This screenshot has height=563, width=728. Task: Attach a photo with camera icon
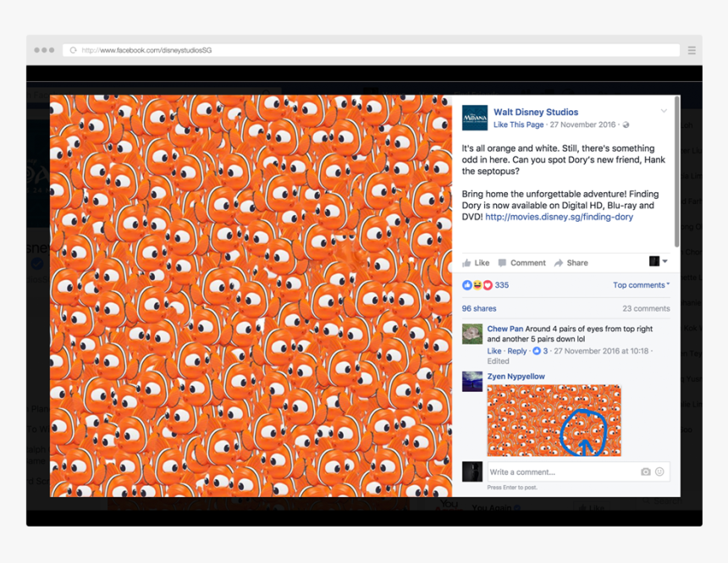[645, 472]
